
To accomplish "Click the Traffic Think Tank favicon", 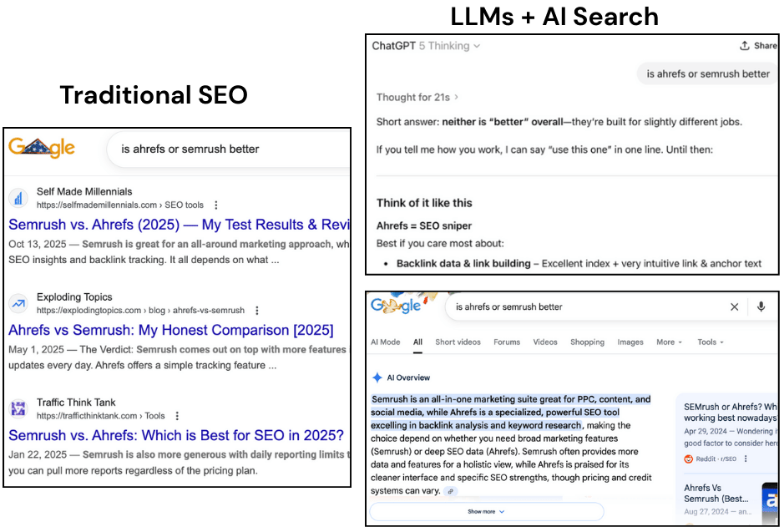I will click(x=18, y=409).
